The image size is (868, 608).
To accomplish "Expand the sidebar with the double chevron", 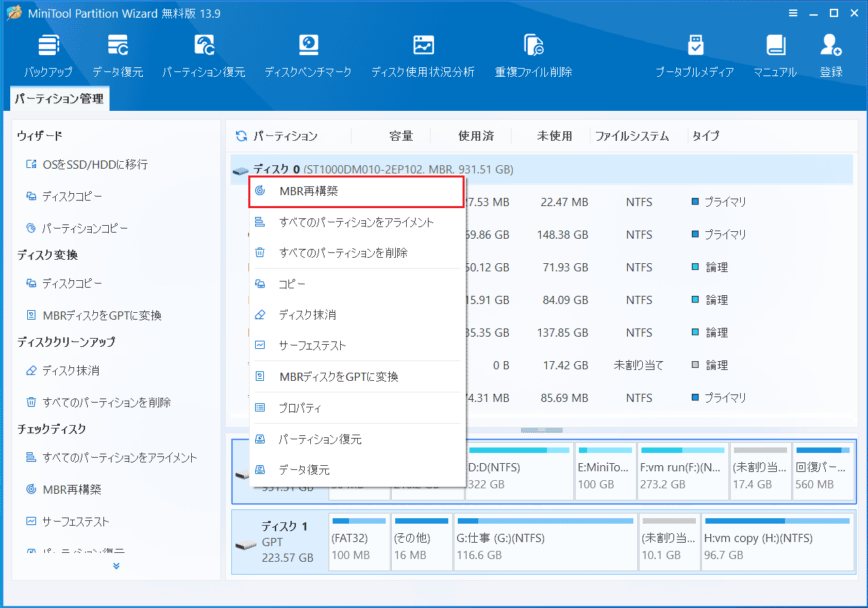I will (116, 566).
